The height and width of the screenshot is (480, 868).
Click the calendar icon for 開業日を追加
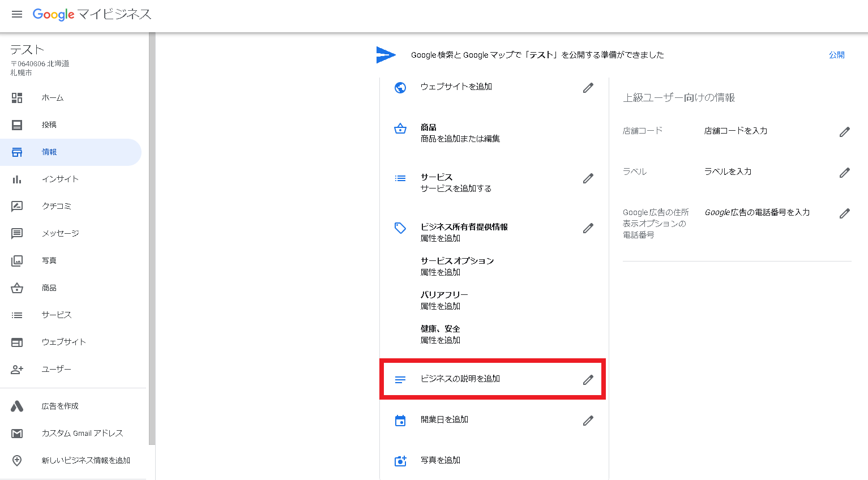(400, 421)
